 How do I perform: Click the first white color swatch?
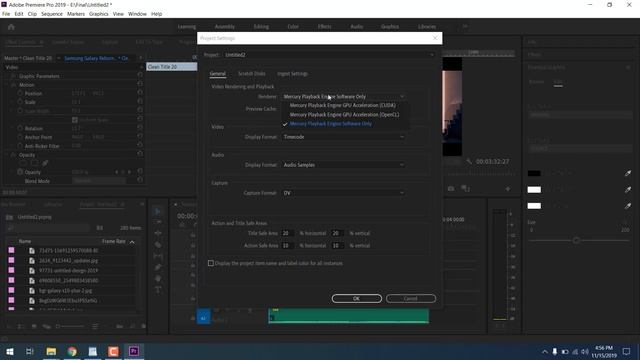(534, 190)
